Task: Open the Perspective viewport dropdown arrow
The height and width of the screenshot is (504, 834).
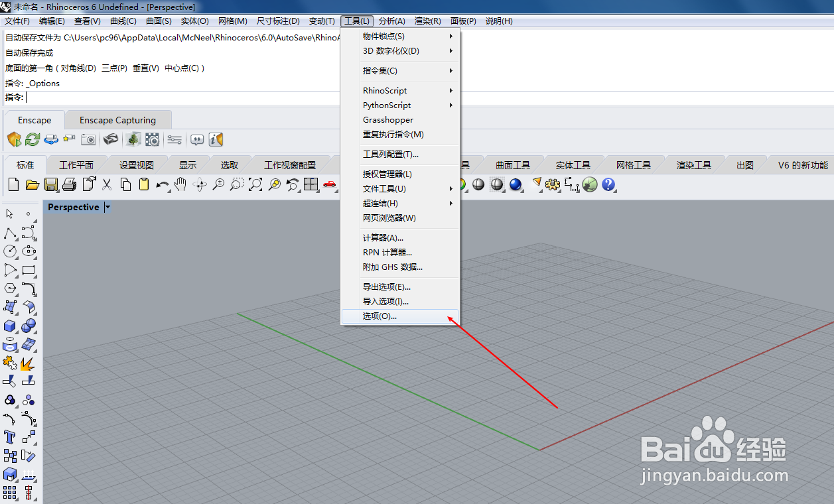Action: pos(108,208)
